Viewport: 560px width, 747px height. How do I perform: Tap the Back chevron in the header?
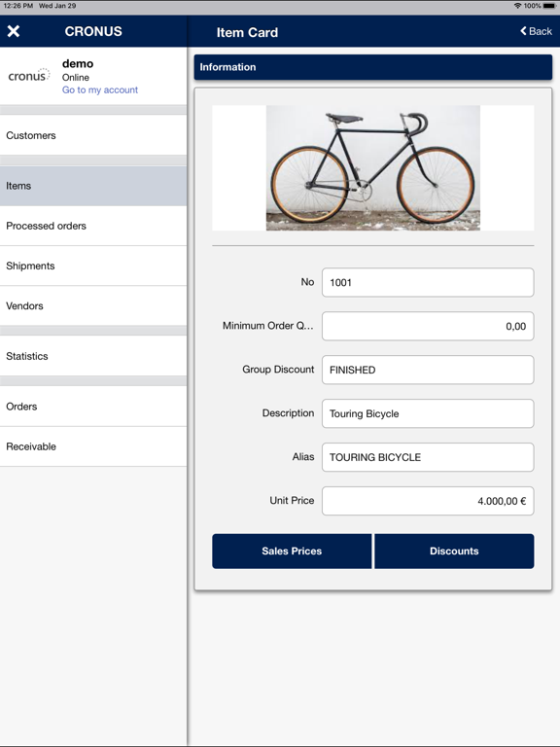pos(523,31)
